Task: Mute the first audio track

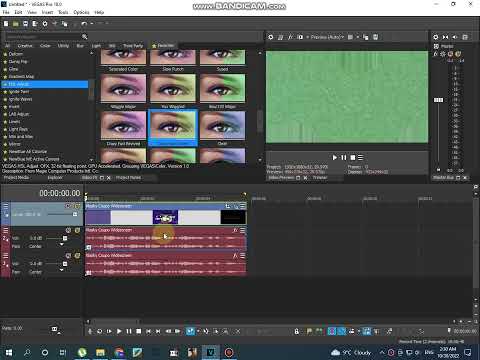Action: [x=68, y=230]
